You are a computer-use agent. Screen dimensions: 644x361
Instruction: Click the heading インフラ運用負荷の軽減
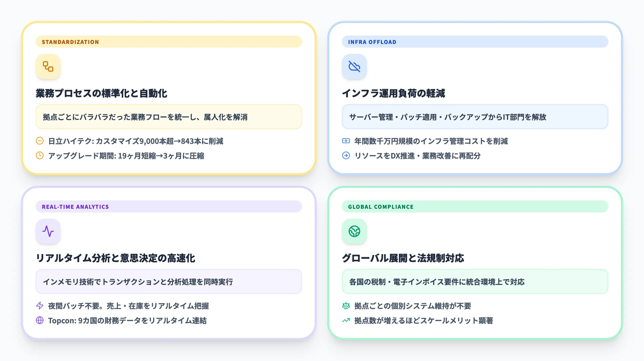coord(393,93)
